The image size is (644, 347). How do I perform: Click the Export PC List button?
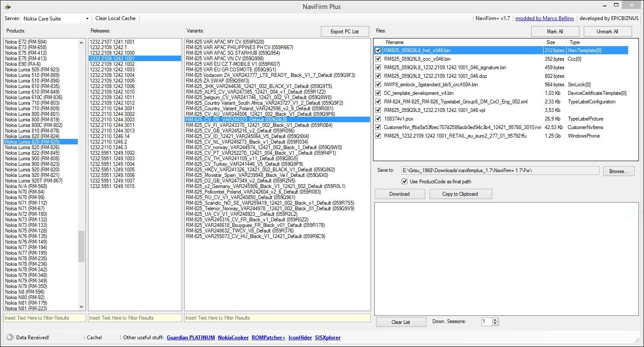(x=344, y=32)
